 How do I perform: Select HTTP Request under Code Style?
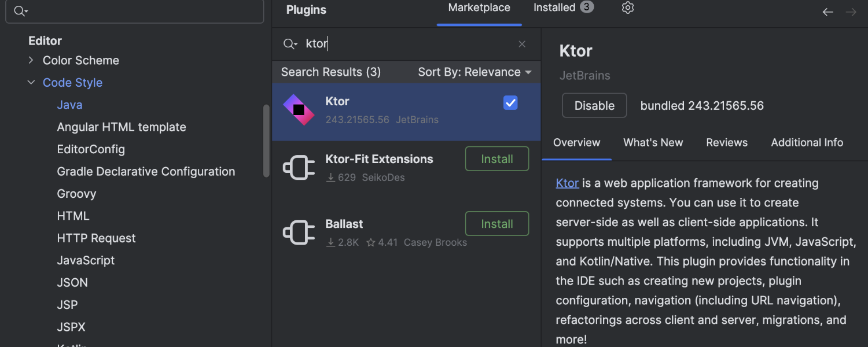pyautogui.click(x=96, y=238)
